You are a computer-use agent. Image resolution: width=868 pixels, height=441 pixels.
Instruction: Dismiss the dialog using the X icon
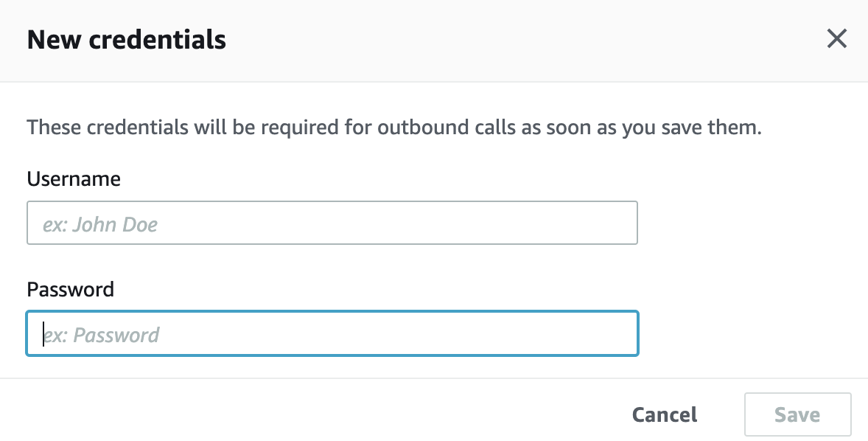click(836, 39)
